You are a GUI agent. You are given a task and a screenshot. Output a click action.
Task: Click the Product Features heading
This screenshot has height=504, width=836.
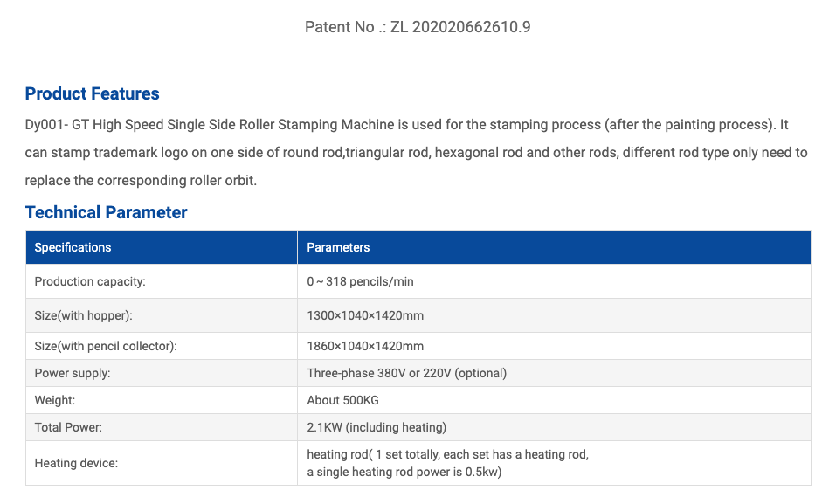93,93
